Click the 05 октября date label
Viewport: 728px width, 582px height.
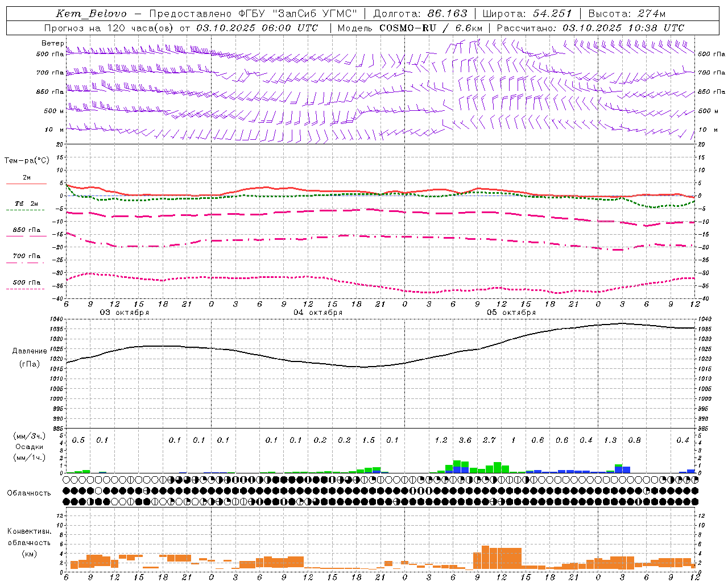[x=511, y=313]
